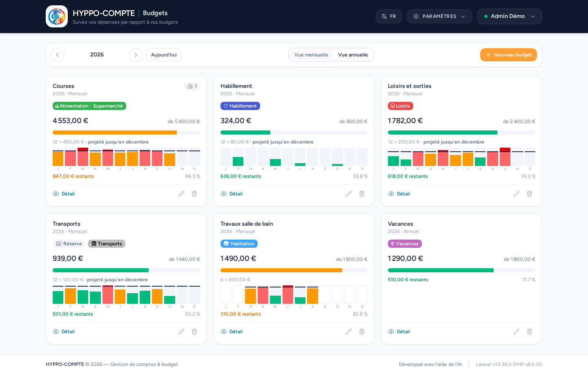Edit the Vacances budget pencil icon

point(517,332)
